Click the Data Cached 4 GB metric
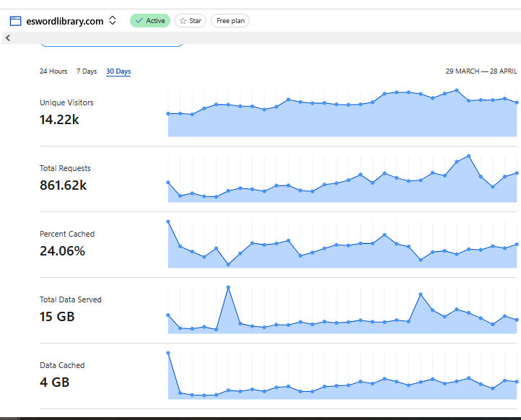Image resolution: width=521 pixels, height=420 pixels. click(62, 375)
